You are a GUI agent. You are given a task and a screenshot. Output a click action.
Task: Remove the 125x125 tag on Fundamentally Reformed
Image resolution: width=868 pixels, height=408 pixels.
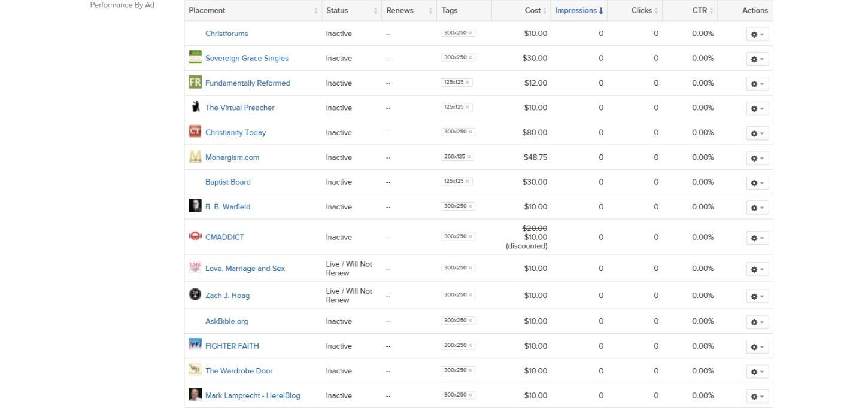(x=468, y=83)
